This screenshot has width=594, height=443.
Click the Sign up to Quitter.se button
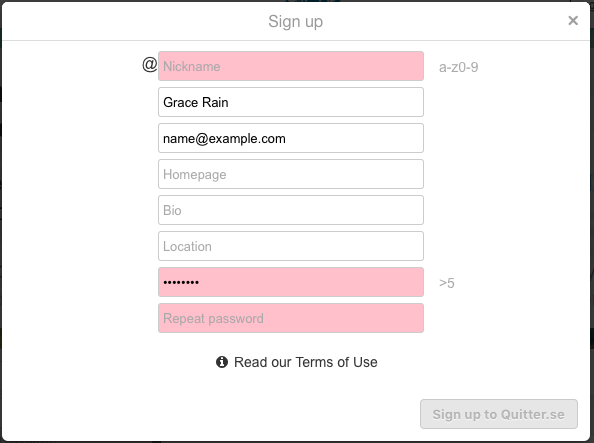[499, 414]
